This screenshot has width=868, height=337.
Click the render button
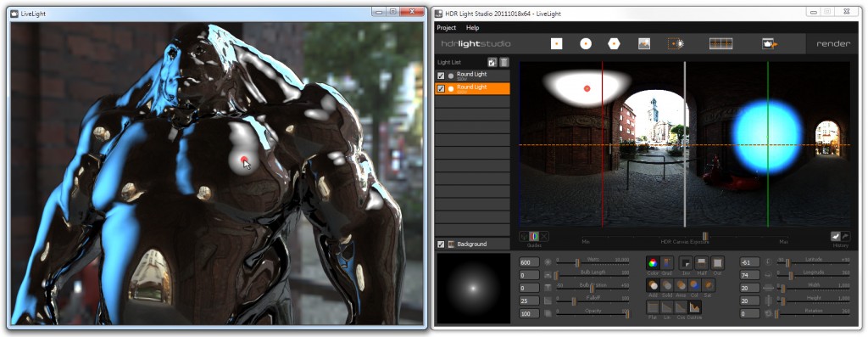[833, 44]
